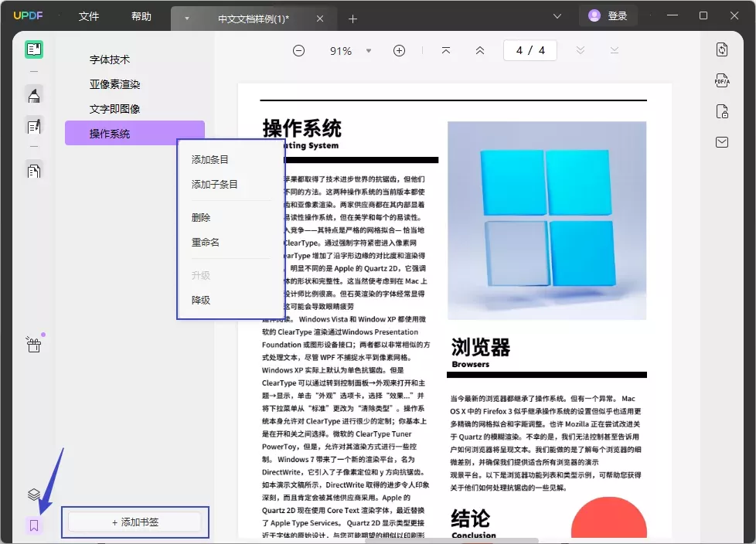Click the page number input field
Viewport: 756px width, 544px height.
(x=530, y=51)
